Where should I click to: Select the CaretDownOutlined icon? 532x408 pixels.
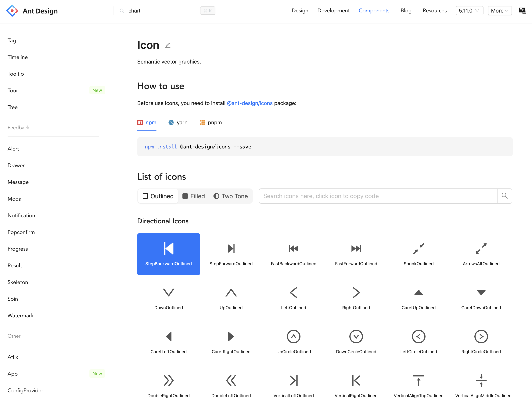[481, 298]
